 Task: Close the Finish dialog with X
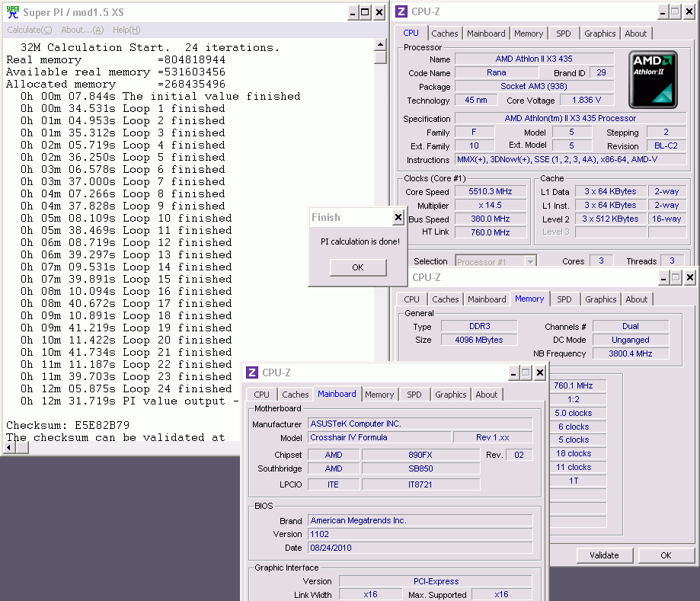pos(398,217)
